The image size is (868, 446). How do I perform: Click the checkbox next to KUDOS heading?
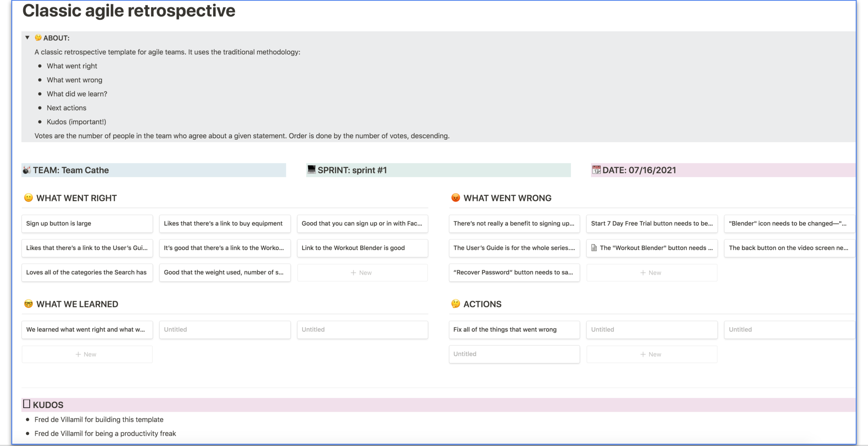pyautogui.click(x=27, y=404)
